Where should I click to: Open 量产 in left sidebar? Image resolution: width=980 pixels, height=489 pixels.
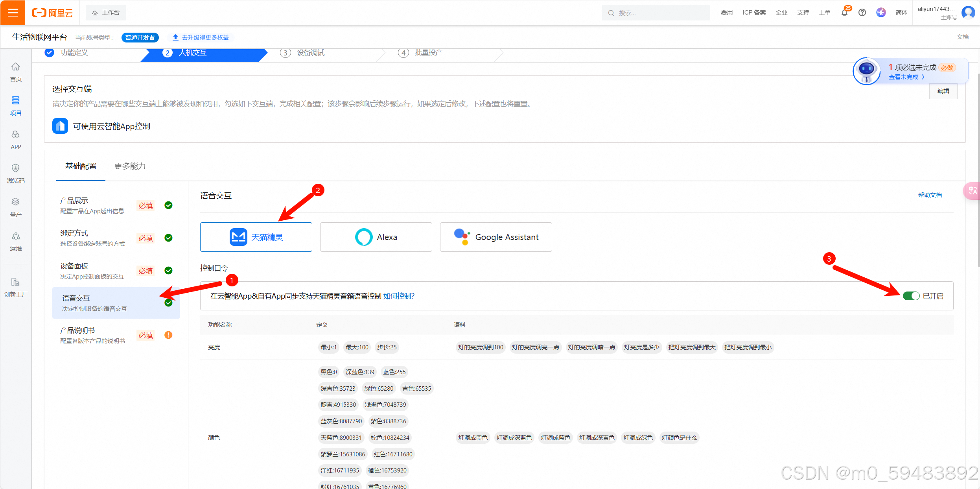click(16, 207)
